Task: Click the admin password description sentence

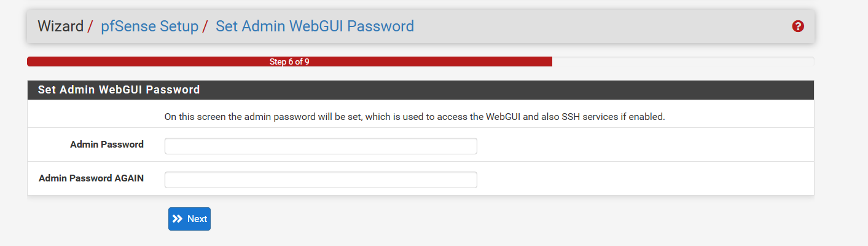Action: point(415,116)
